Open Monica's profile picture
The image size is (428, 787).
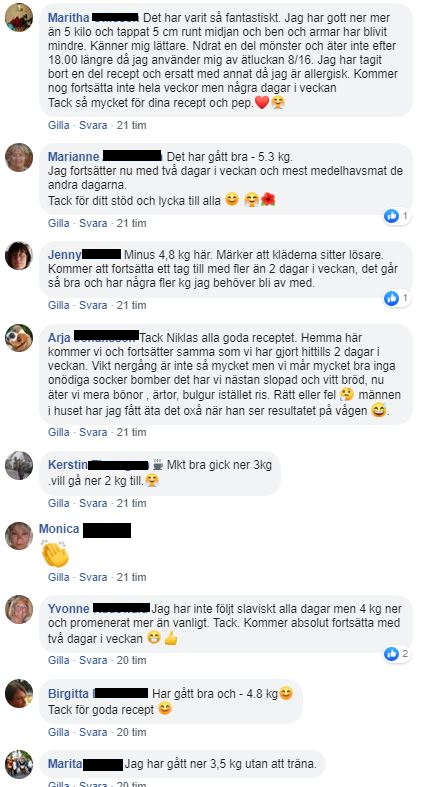(19, 536)
